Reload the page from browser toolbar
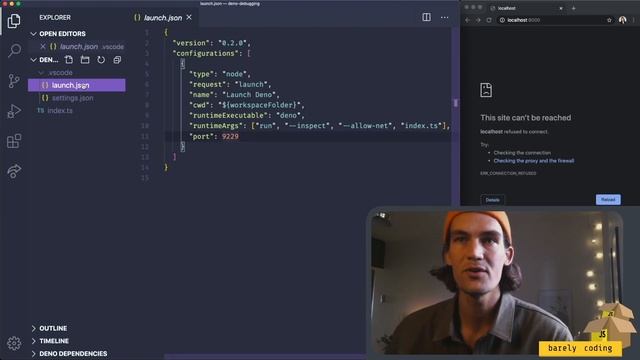Screen dimensions: 640x360 pyautogui.click(x=489, y=20)
